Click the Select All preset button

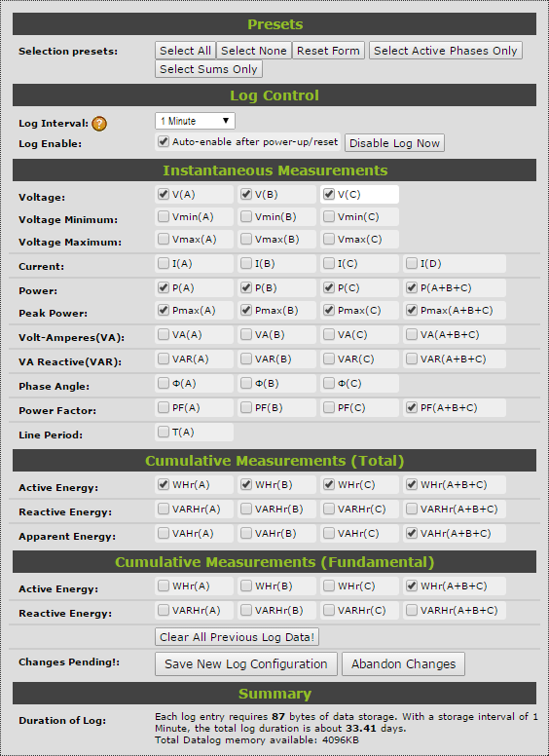pos(185,51)
